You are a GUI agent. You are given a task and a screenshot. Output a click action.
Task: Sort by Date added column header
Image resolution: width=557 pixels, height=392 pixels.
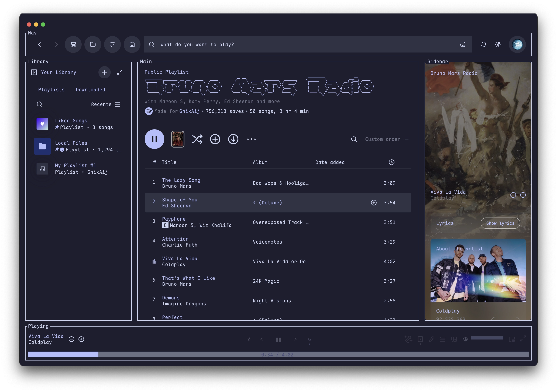tap(330, 162)
